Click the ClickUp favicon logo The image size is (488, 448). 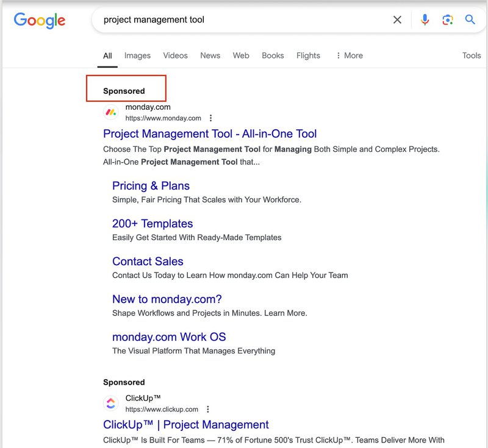110,404
